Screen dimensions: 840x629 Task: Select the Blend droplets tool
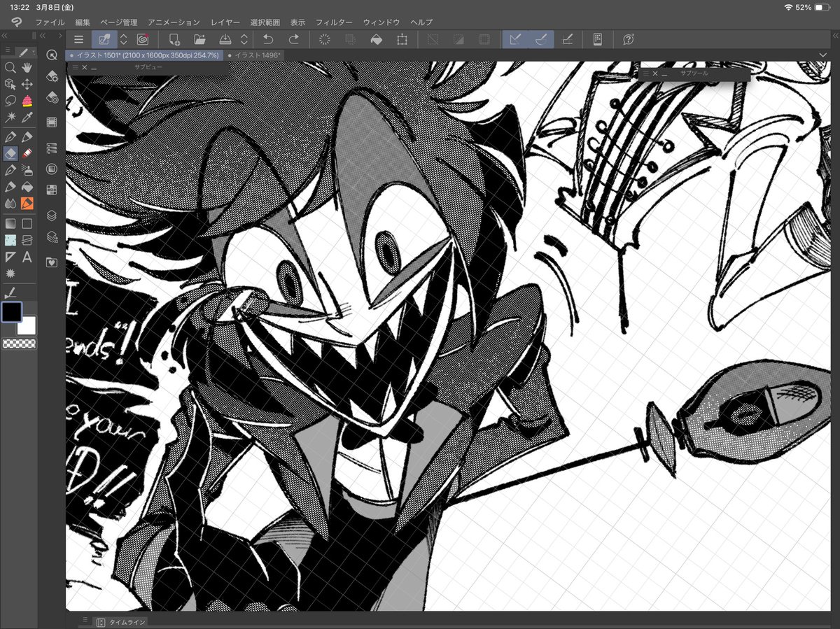[10, 203]
